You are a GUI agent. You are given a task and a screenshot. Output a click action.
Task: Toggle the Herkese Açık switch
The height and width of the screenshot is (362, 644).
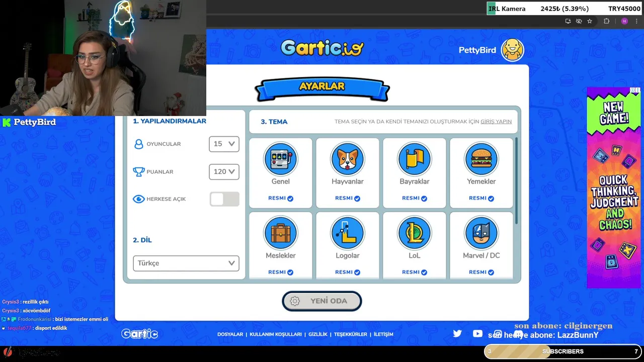(224, 199)
